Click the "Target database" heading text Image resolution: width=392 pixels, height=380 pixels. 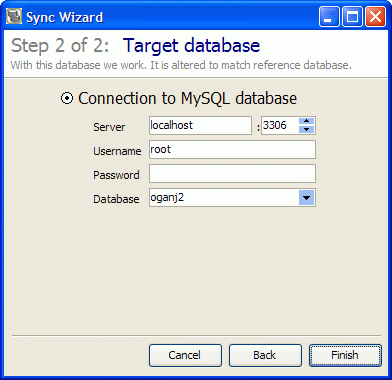[x=191, y=46]
